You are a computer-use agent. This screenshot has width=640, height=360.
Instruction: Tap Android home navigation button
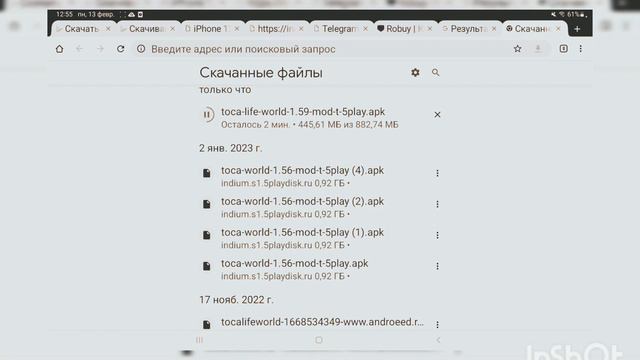[319, 340]
